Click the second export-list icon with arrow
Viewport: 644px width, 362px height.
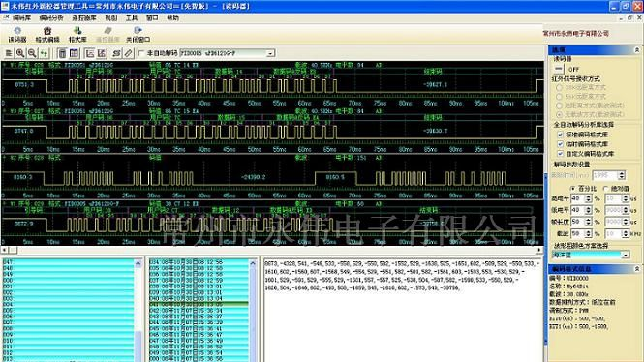point(102,53)
